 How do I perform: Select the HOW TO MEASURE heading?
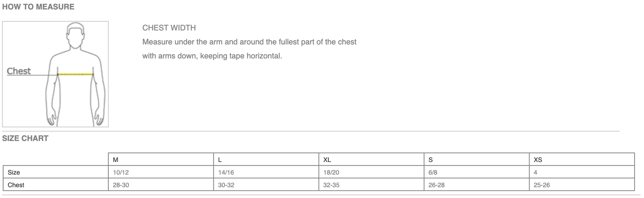pos(38,7)
